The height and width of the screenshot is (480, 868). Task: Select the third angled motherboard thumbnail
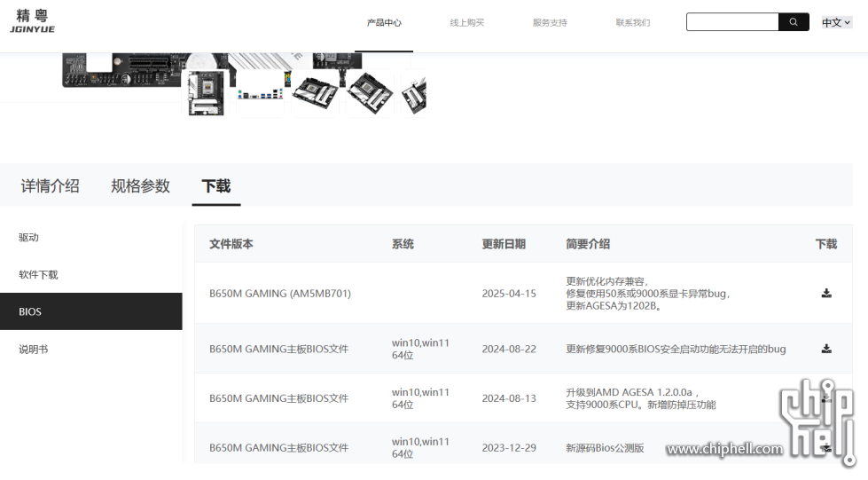pos(315,92)
